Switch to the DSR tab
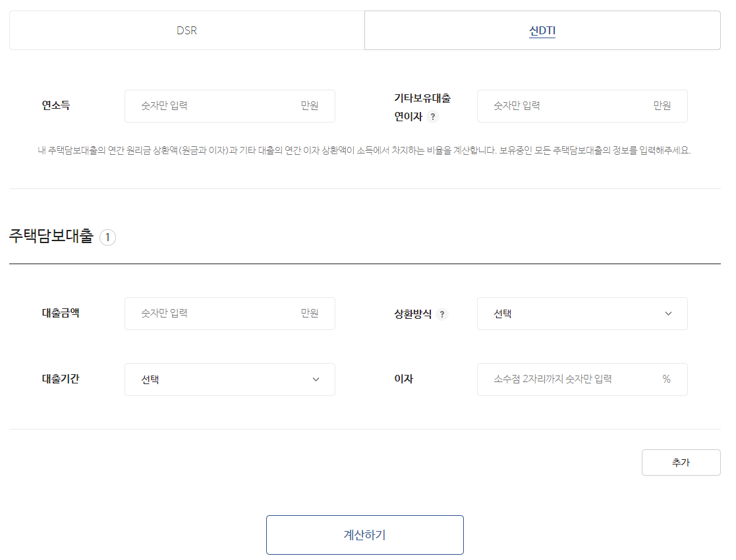This screenshot has width=736, height=560. tap(186, 30)
